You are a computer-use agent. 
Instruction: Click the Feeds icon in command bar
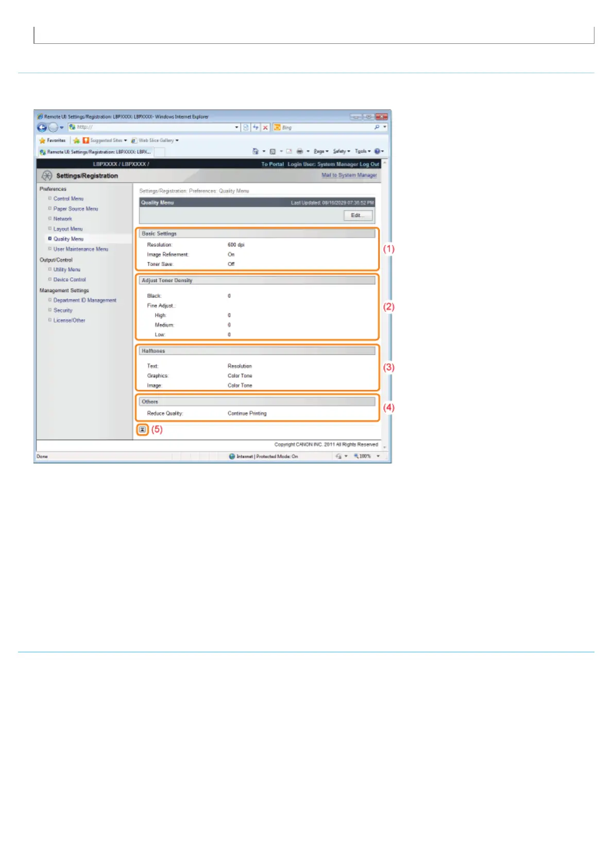[x=273, y=152]
